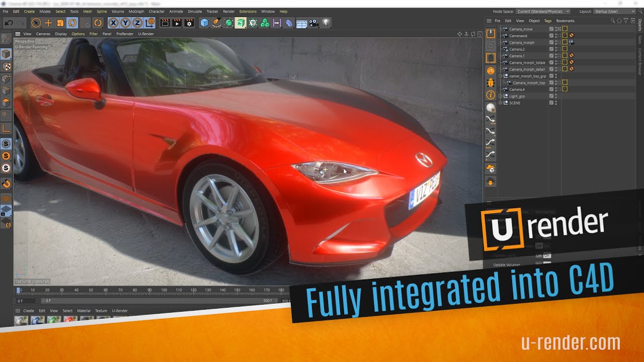644x362 pixels.
Task: Select the Move tool in top toolbar
Action: (x=48, y=23)
